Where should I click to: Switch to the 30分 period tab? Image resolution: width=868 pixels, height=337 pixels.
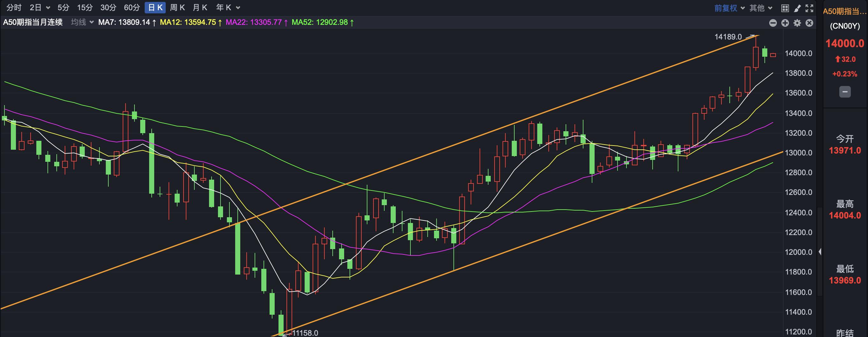tap(108, 8)
